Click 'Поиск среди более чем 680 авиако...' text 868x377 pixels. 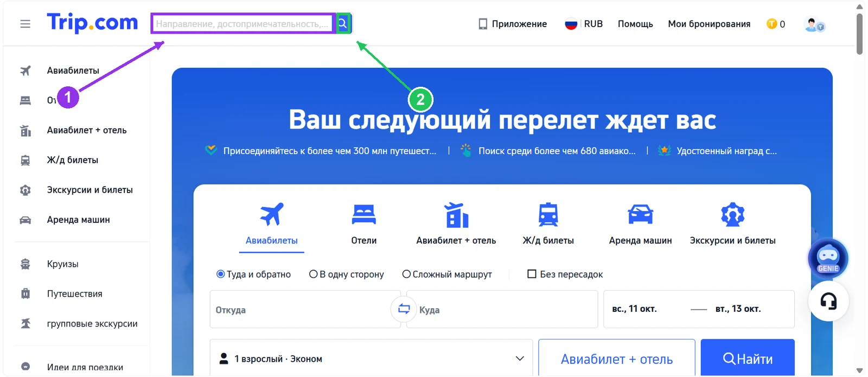557,151
